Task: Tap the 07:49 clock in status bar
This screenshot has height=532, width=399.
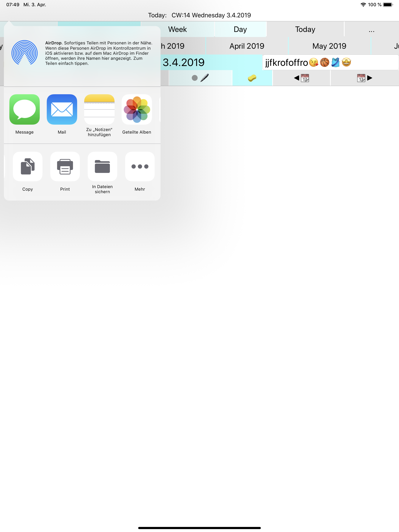Action: [x=13, y=4]
